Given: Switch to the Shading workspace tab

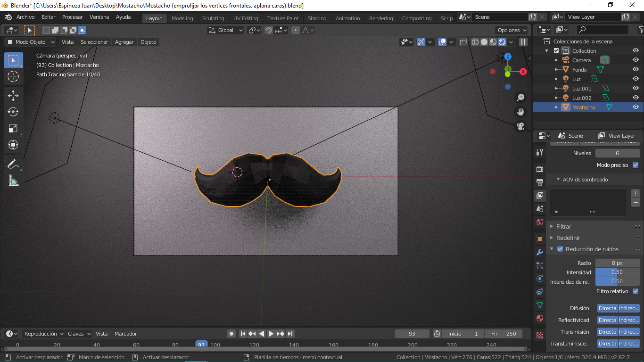Looking at the screenshot, I should tap(317, 18).
